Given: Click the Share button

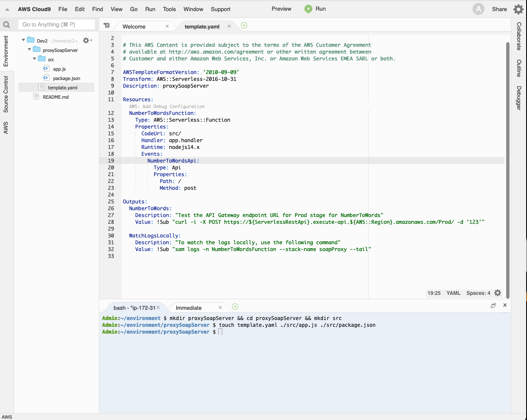Looking at the screenshot, I should click(x=499, y=9).
